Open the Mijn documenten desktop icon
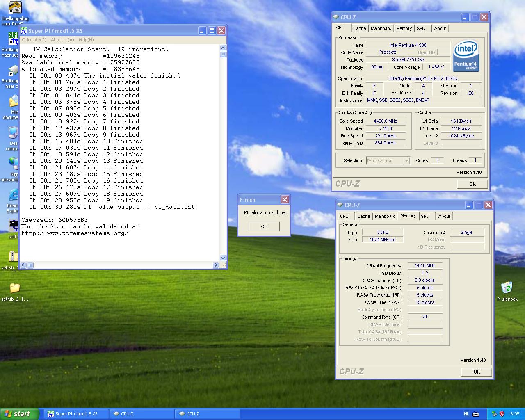The image size is (525, 420). point(14,101)
